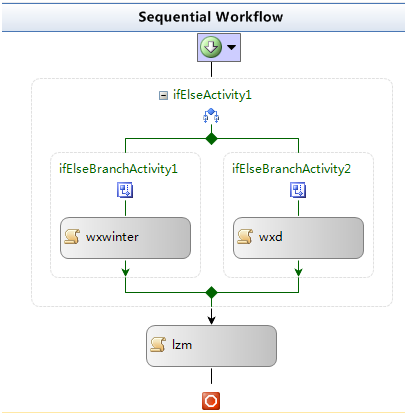
Task: Select the wxwinter code activity
Action: click(x=125, y=238)
